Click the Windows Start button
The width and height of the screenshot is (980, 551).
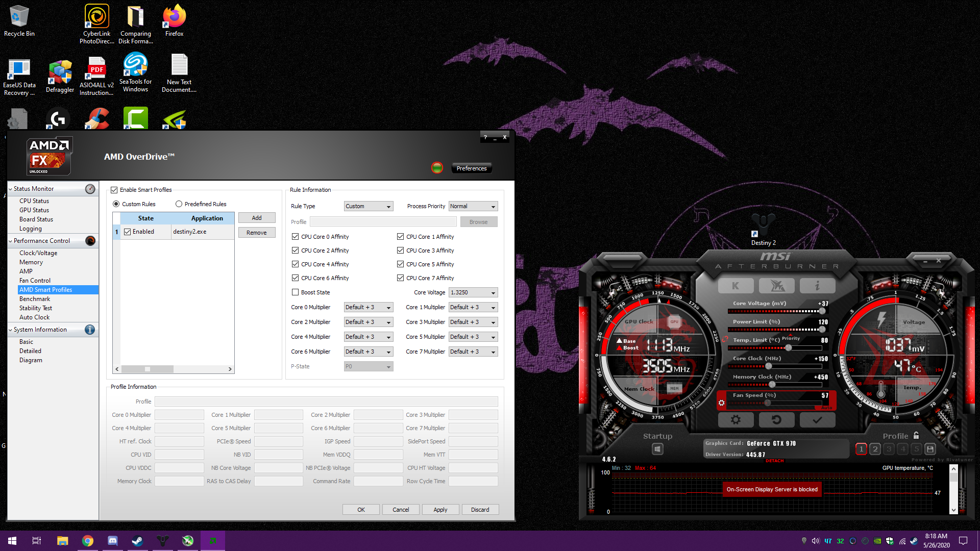[12, 541]
